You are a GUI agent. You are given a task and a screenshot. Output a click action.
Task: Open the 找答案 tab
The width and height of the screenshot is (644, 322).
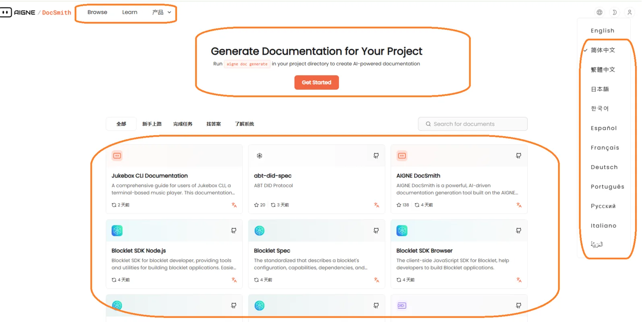click(x=214, y=124)
